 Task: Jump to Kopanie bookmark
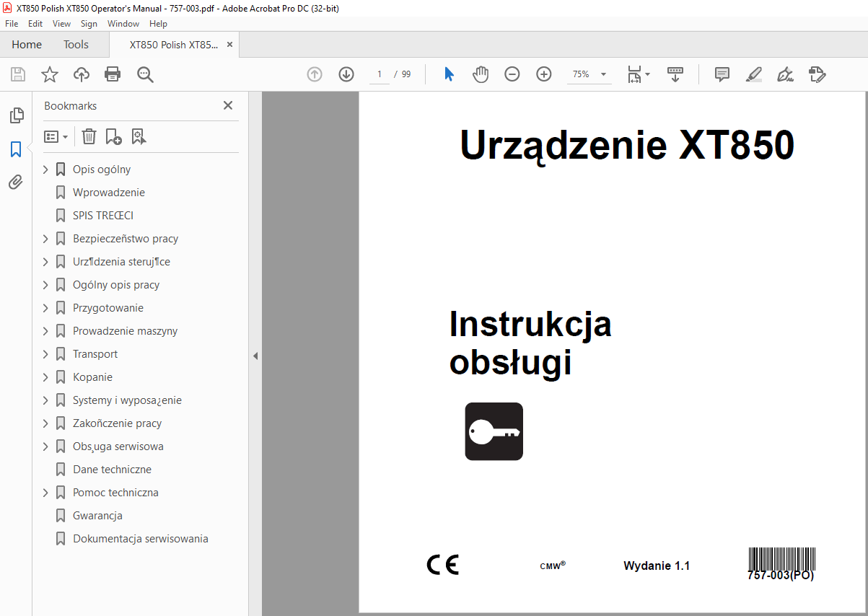[x=92, y=377]
